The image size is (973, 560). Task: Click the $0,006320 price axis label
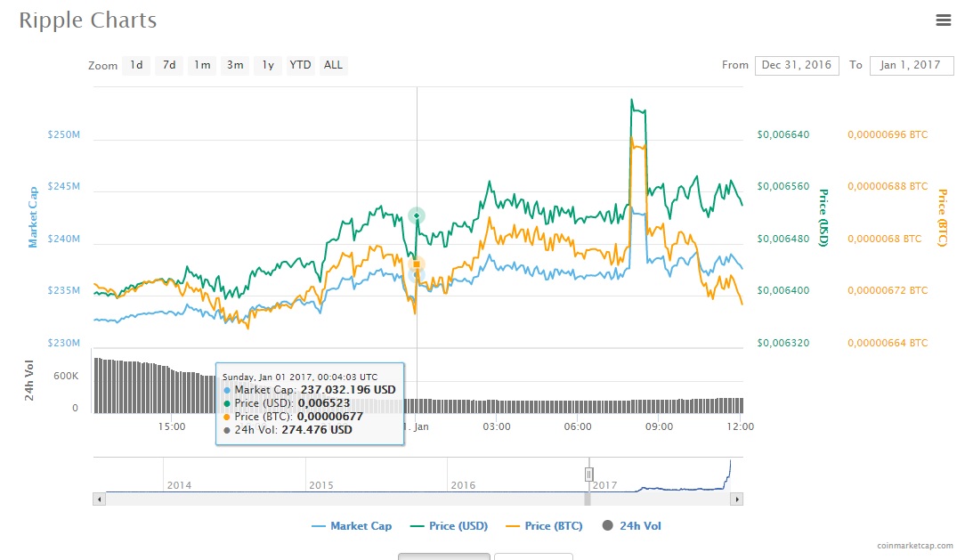tap(783, 343)
